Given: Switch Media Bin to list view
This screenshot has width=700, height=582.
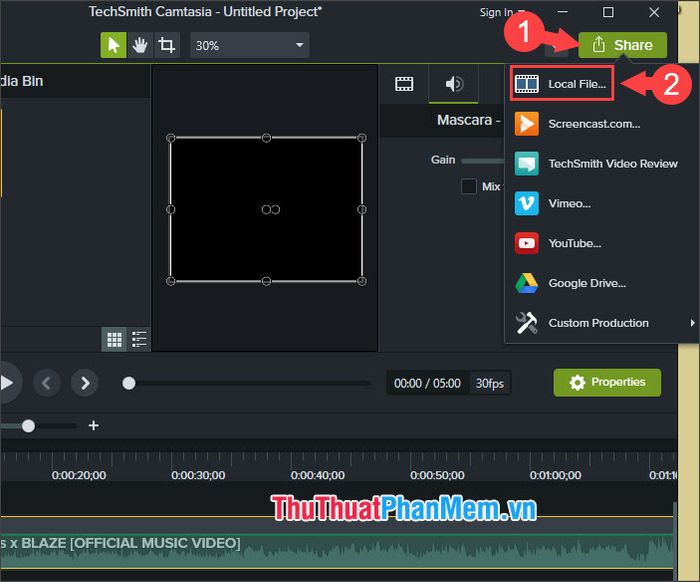Looking at the screenshot, I should tap(139, 340).
